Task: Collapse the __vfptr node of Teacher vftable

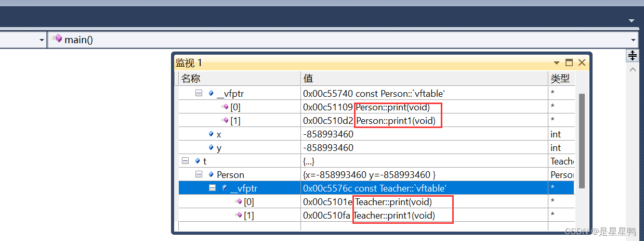Action: 212,188
